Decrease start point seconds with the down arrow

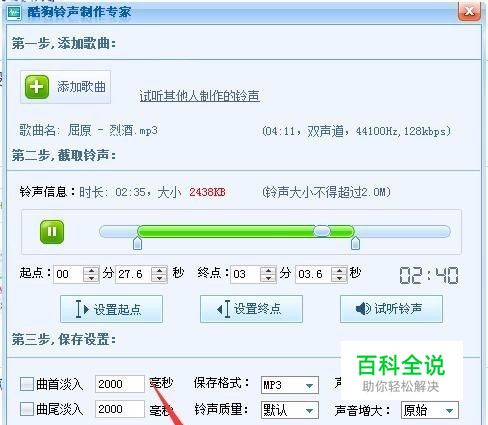[x=159, y=278]
